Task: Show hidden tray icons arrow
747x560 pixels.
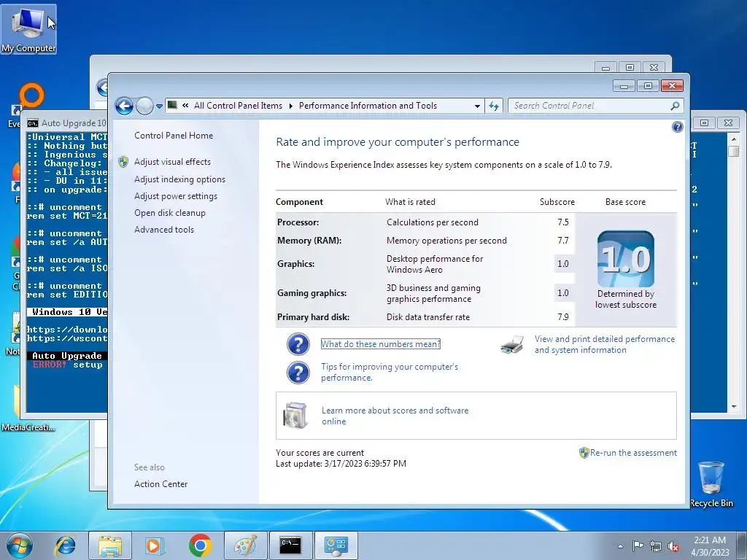Action: (620, 546)
